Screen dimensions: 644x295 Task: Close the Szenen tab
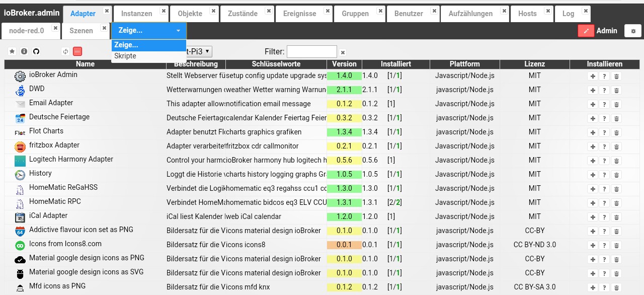pos(104,28)
